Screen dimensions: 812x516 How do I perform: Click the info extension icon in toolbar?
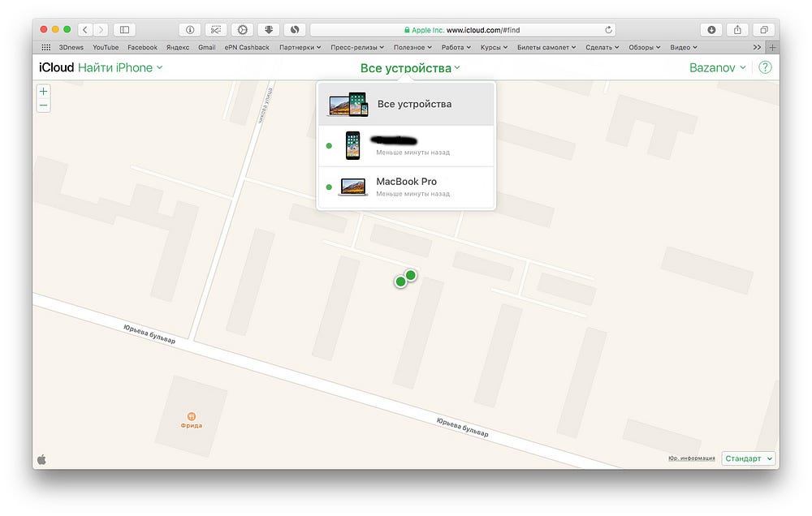click(189, 30)
